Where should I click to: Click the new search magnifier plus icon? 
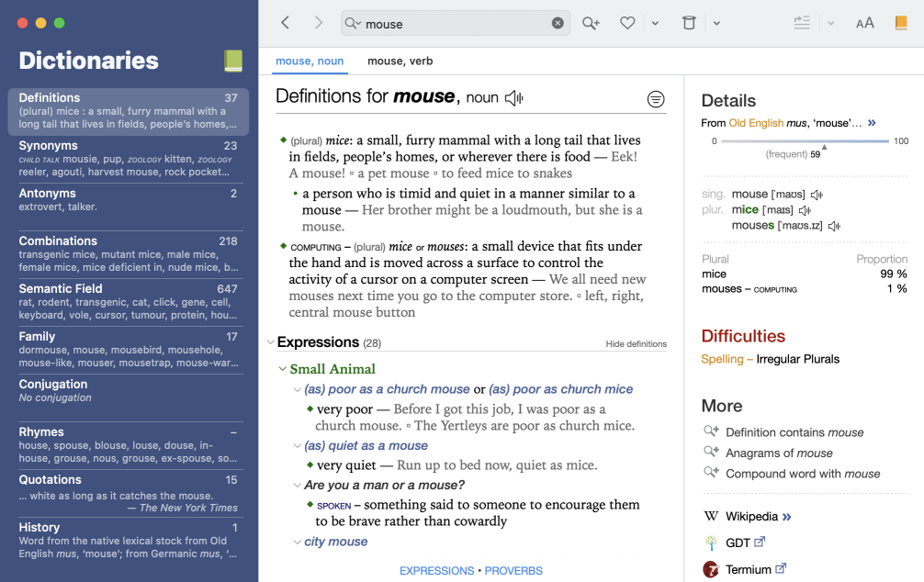click(x=591, y=23)
